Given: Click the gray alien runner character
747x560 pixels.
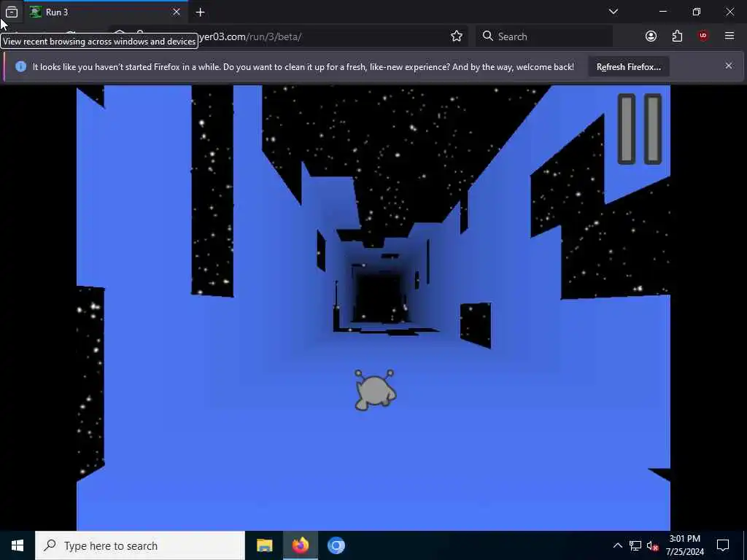Looking at the screenshot, I should click(x=375, y=389).
